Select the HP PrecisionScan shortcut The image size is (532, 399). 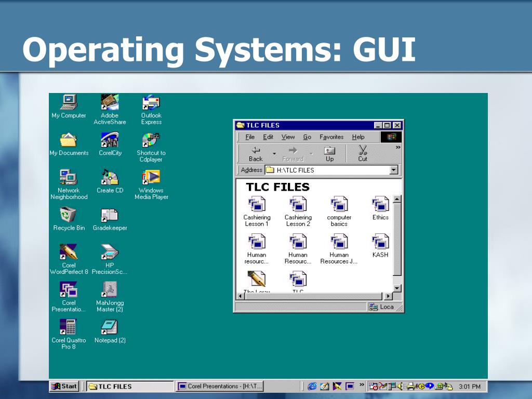110,260
